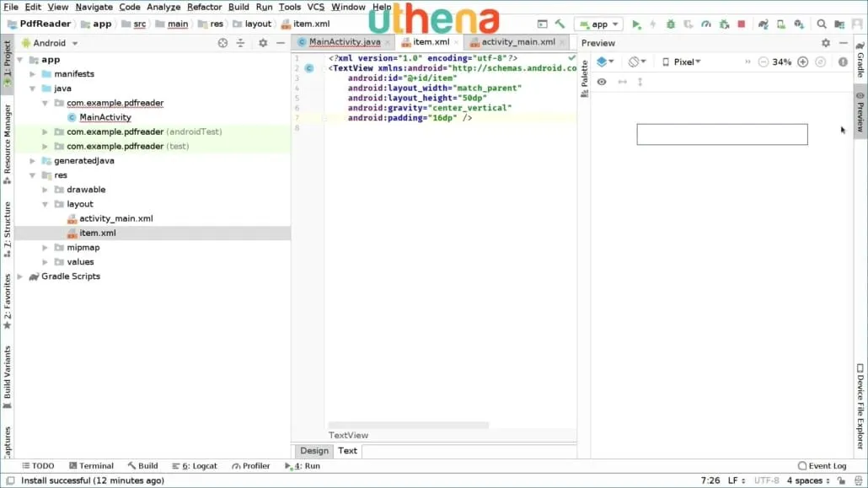
Task: Open the design surface layers dropdown
Action: (605, 62)
